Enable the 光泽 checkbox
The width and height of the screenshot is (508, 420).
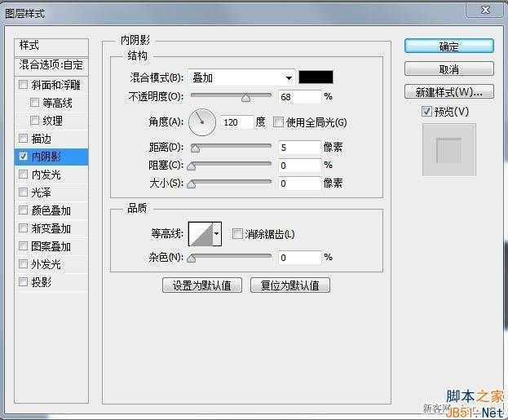[23, 192]
